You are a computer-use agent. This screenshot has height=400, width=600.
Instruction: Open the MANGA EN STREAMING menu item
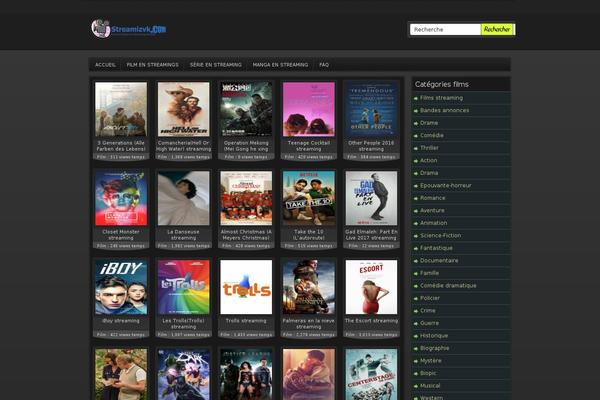[280, 65]
